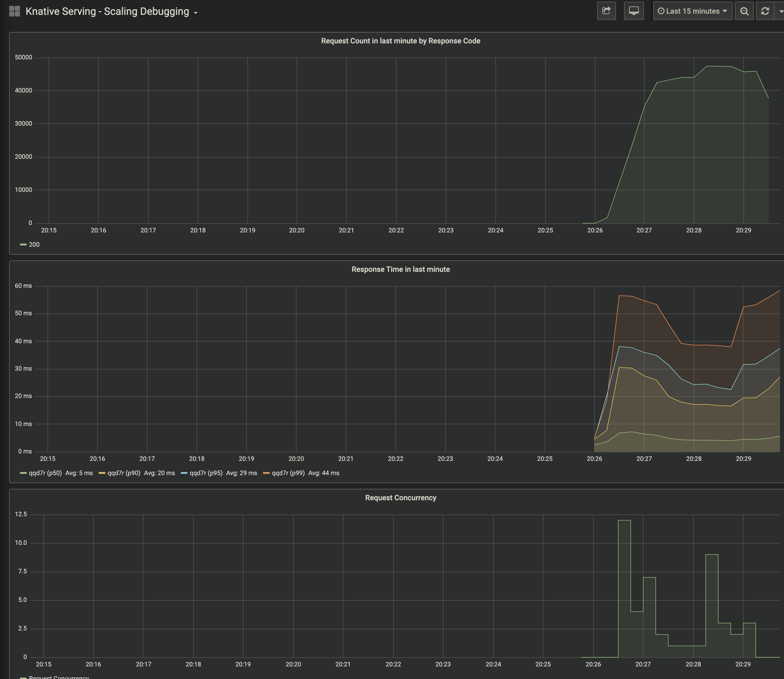The height and width of the screenshot is (679, 784).
Task: Toggle the qqd7r (p95) legend series
Action: (206, 473)
